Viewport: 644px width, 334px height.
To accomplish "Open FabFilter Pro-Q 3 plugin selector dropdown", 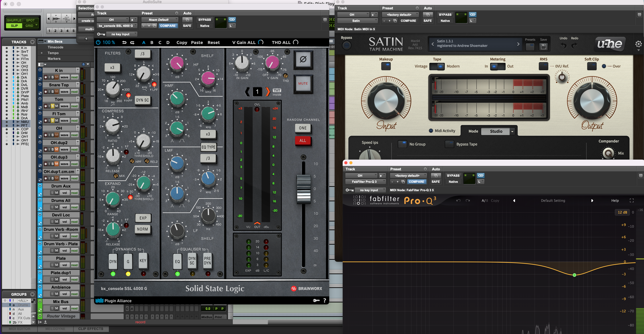I will pos(365,182).
